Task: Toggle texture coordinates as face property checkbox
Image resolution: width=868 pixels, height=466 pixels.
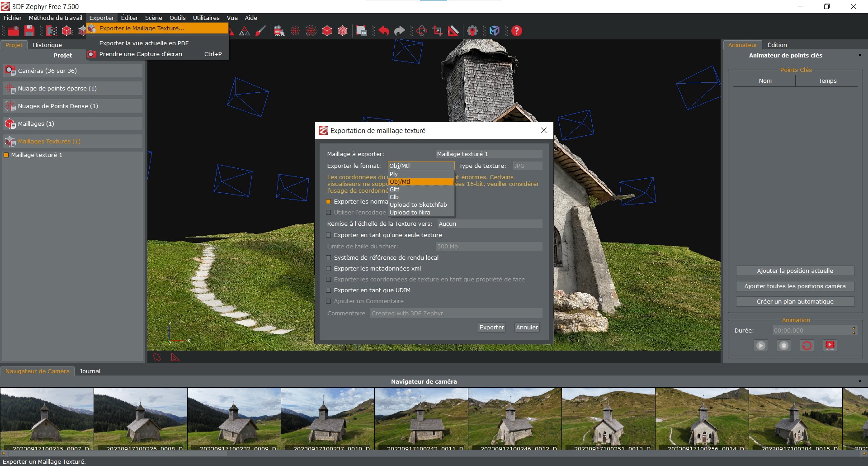Action: click(329, 280)
